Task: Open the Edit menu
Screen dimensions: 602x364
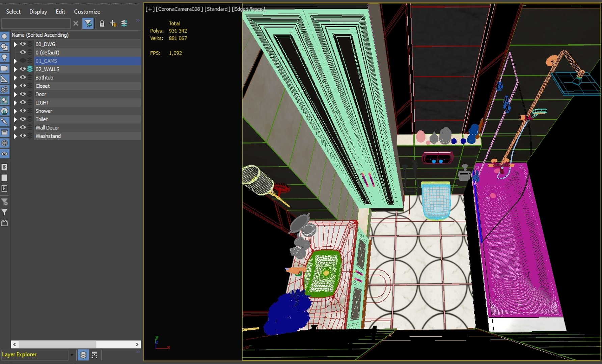Action: coord(60,11)
